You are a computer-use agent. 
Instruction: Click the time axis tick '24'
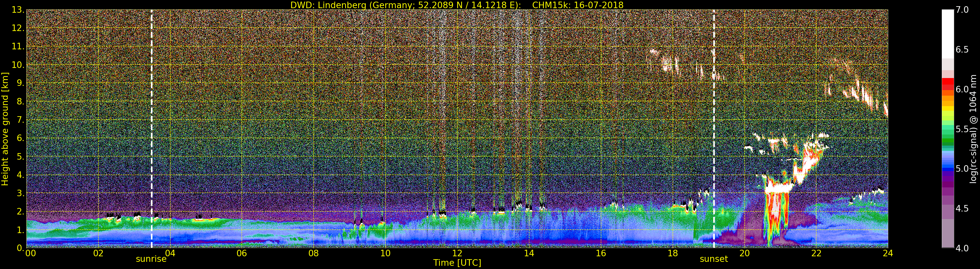[x=888, y=253]
